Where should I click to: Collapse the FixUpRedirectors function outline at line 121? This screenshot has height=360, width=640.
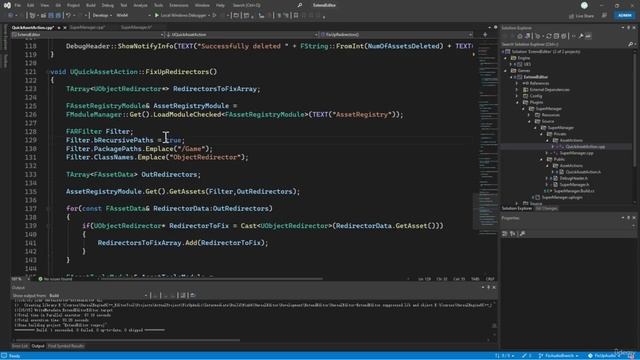[48, 72]
